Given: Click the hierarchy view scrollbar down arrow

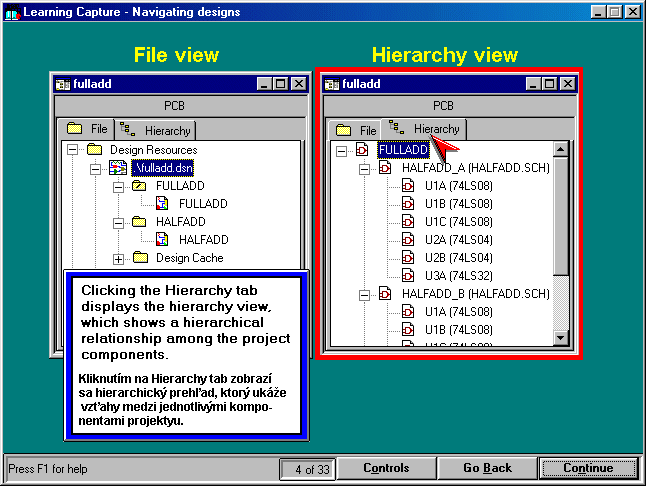Looking at the screenshot, I should pyautogui.click(x=560, y=340).
